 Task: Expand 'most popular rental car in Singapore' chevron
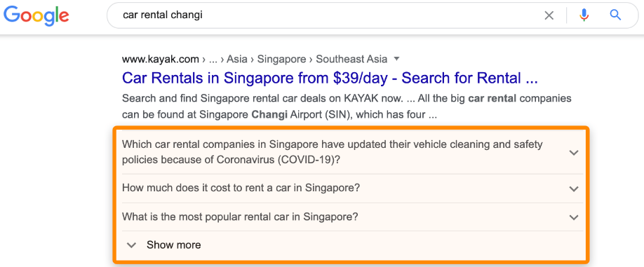574,217
